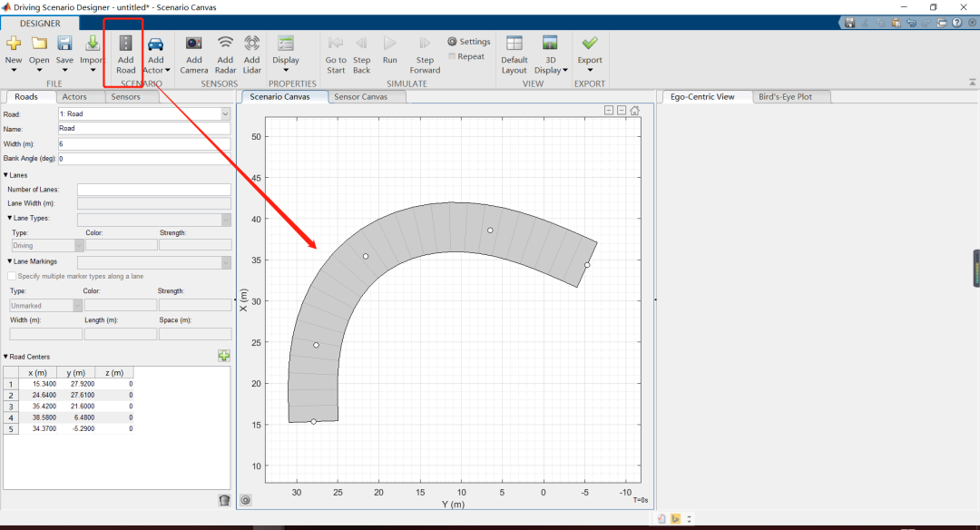Expand the Export dropdown arrow
This screenshot has height=530, width=980.
pyautogui.click(x=590, y=70)
